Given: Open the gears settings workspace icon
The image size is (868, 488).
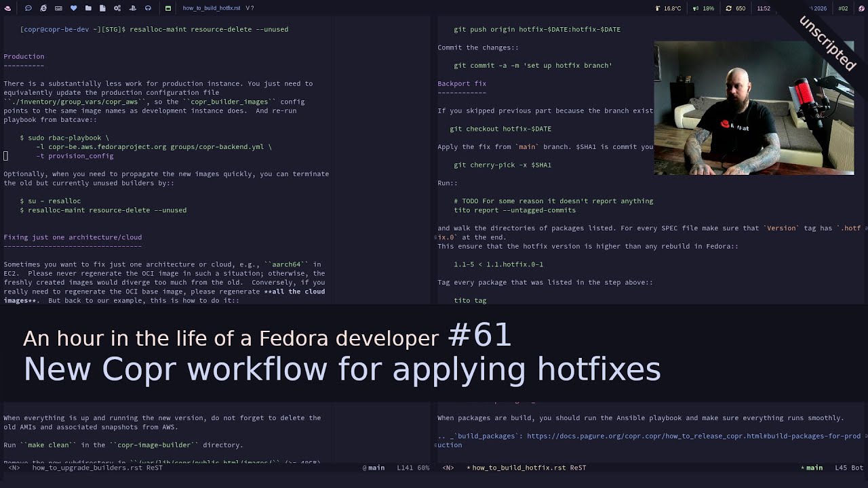Looking at the screenshot, I should [x=117, y=8].
